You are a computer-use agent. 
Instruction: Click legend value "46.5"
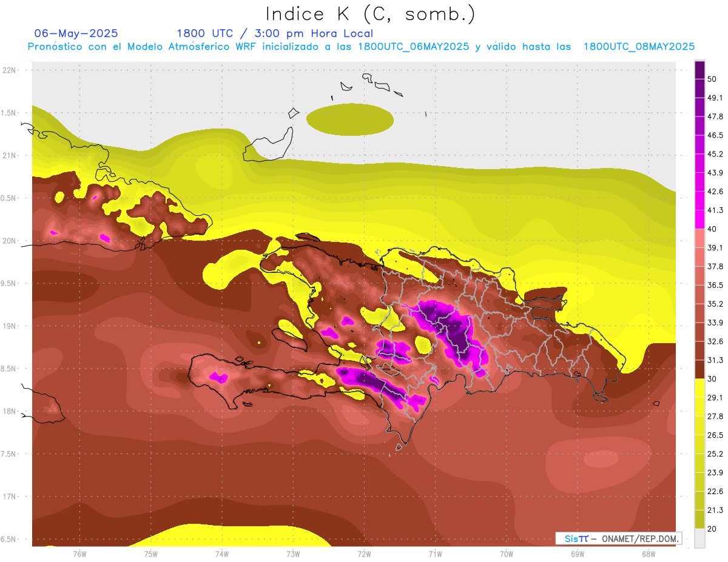click(715, 135)
